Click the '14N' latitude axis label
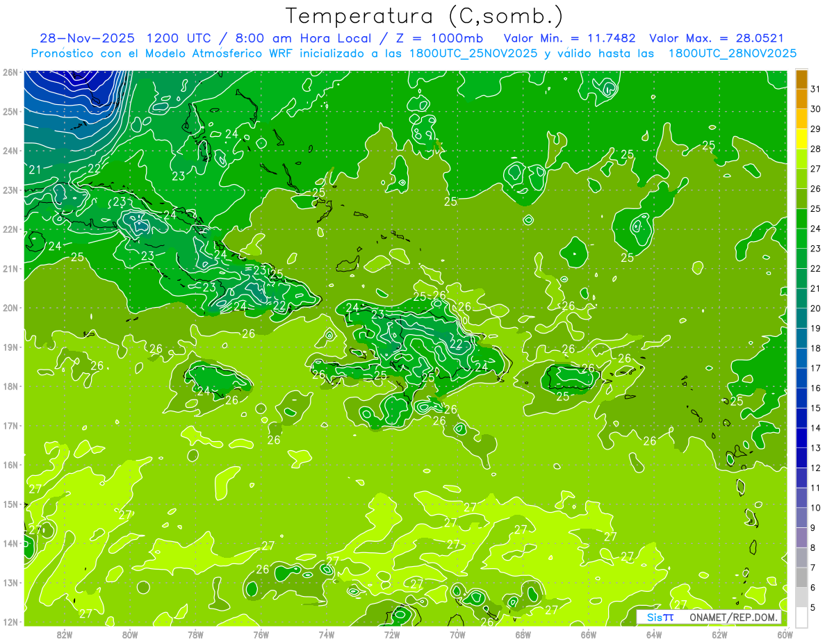This screenshot has width=834, height=644. (x=10, y=543)
